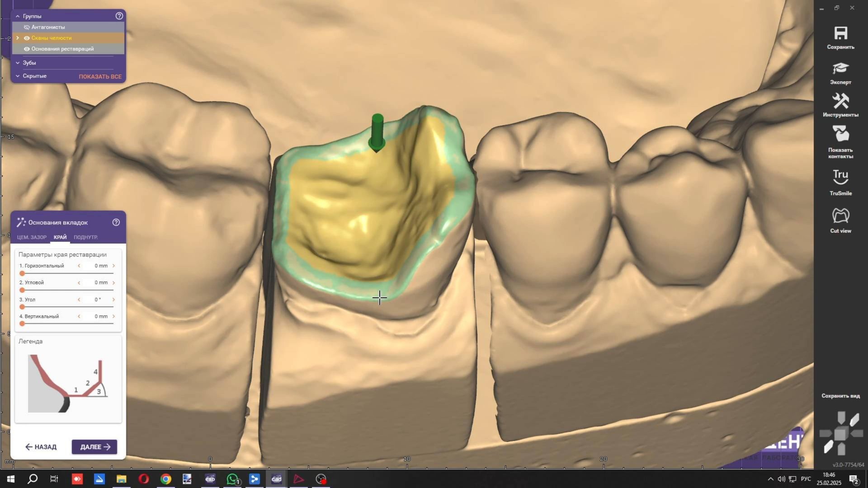The width and height of the screenshot is (868, 488).
Task: Switch to the ПОДНУТР. tab
Action: click(x=85, y=237)
